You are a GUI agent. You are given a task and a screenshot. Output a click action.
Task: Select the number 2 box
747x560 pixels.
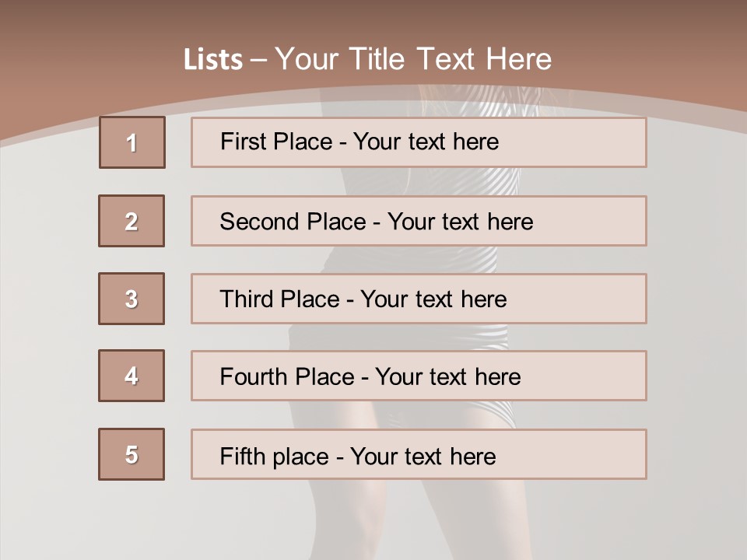click(132, 221)
